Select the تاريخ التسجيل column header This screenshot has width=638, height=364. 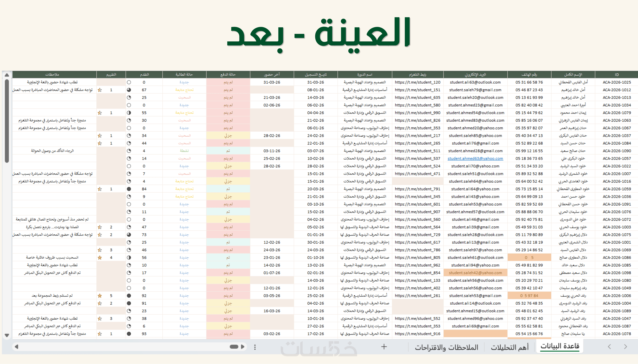point(315,74)
